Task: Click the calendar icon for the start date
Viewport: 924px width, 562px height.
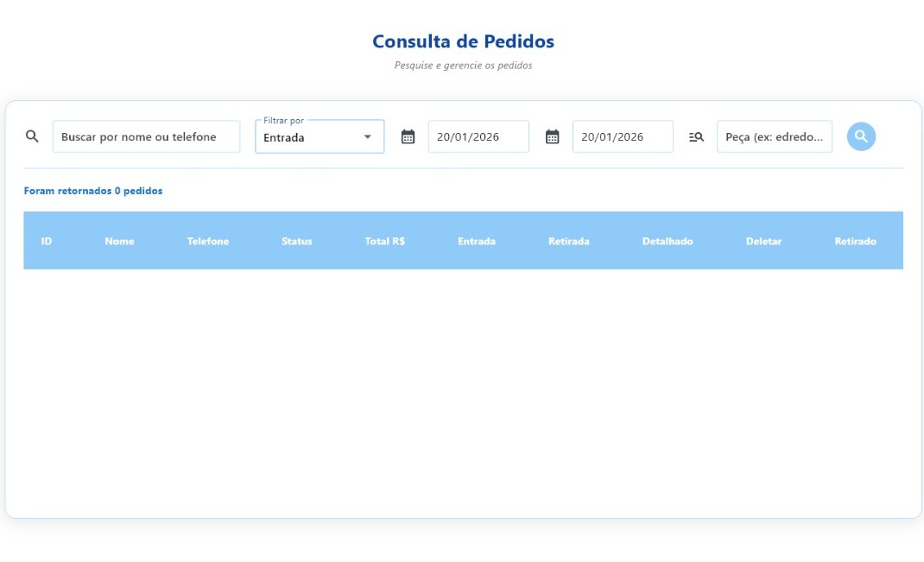Action: 408,136
